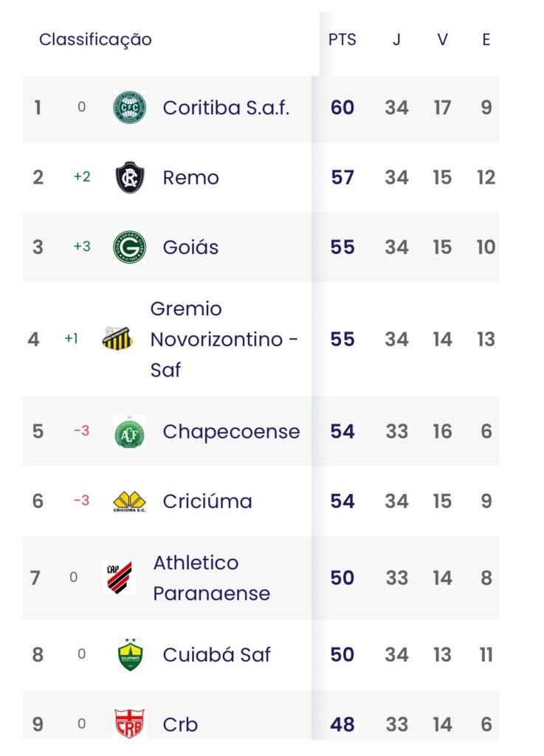
Task: Click Remo's +2 position change indicator
Action: (x=82, y=177)
